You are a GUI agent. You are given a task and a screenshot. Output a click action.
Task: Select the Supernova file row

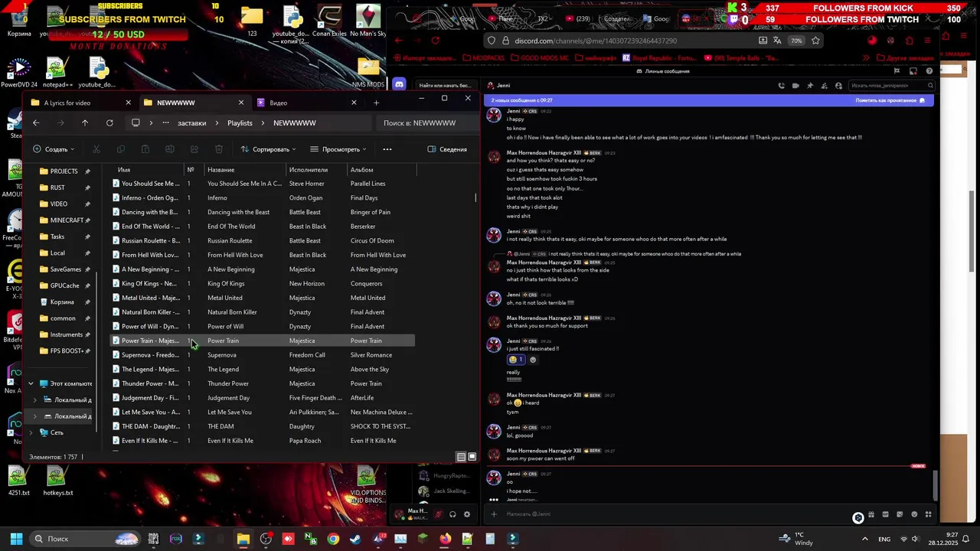(263, 355)
